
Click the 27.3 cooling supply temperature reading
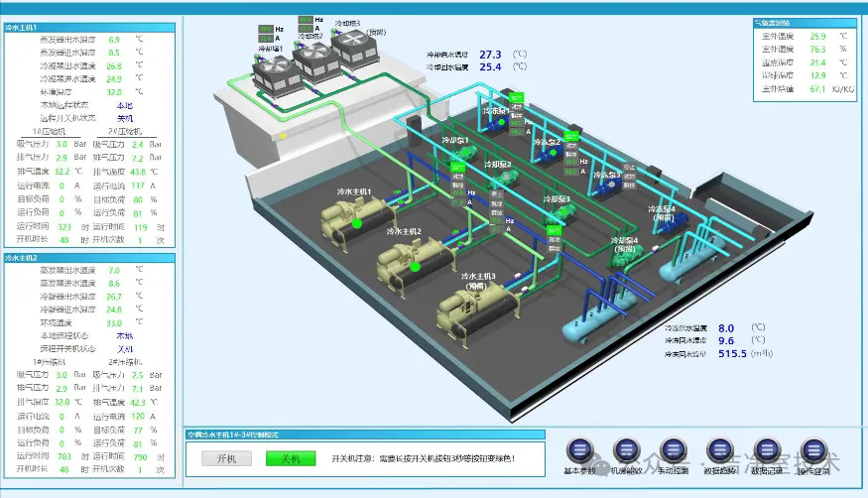tap(490, 55)
